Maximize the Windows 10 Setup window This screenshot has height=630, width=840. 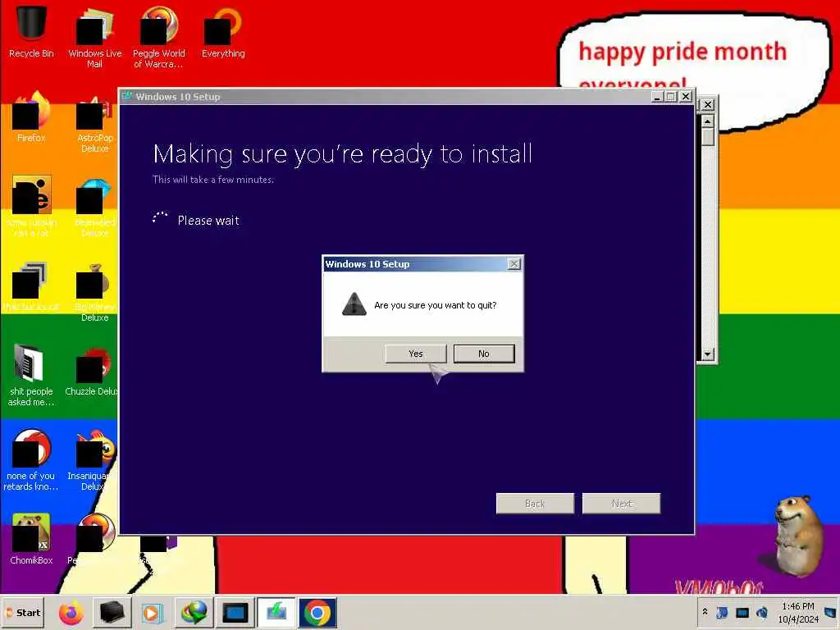coord(671,97)
